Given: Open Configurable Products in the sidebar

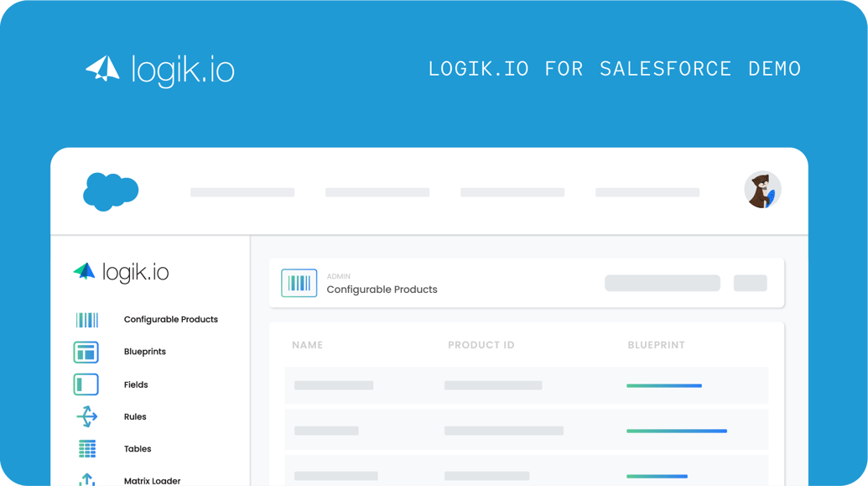Looking at the screenshot, I should coord(170,320).
